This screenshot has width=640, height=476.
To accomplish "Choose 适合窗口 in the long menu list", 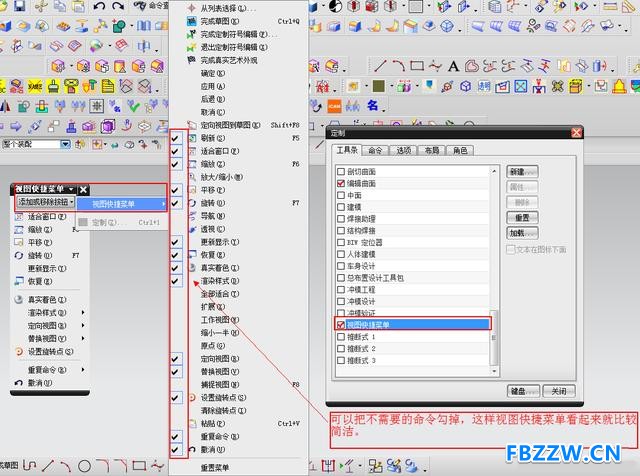I will tap(219, 151).
